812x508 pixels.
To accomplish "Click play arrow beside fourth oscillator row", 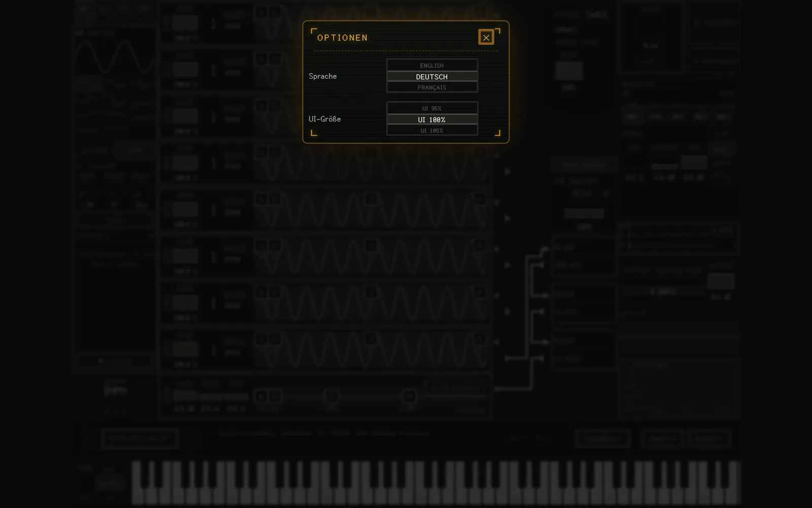I will point(507,172).
